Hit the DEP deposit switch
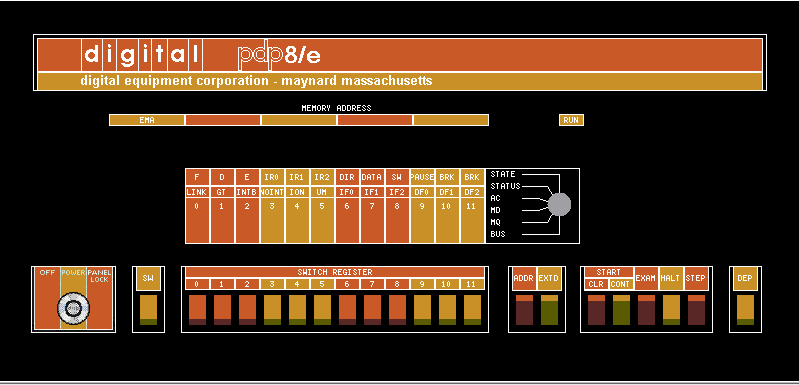The width and height of the screenshot is (799, 385). pos(745,310)
